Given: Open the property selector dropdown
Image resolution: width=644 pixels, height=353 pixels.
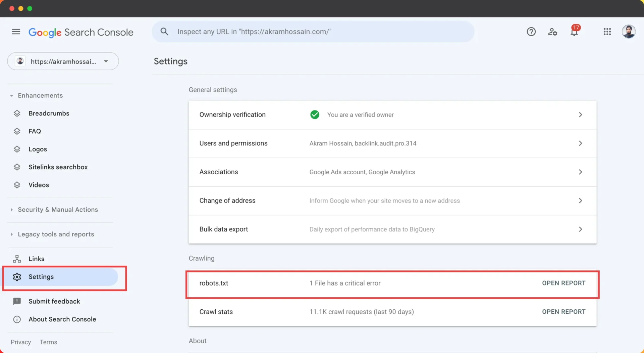Looking at the screenshot, I should click(63, 61).
